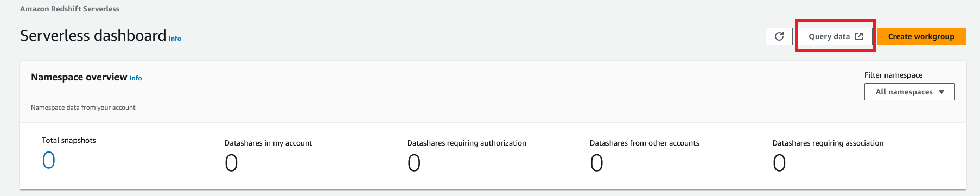Click the Namespace overview heading
This screenshot has height=196, width=980.
[79, 77]
